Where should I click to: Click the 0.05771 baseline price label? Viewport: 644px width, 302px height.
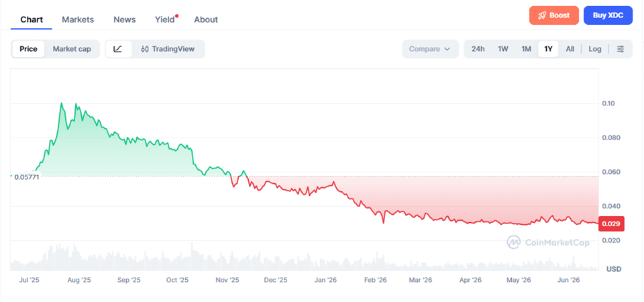click(27, 177)
